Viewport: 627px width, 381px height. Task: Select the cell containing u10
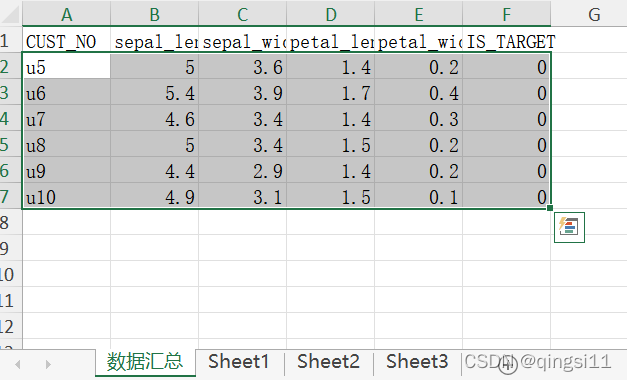66,196
